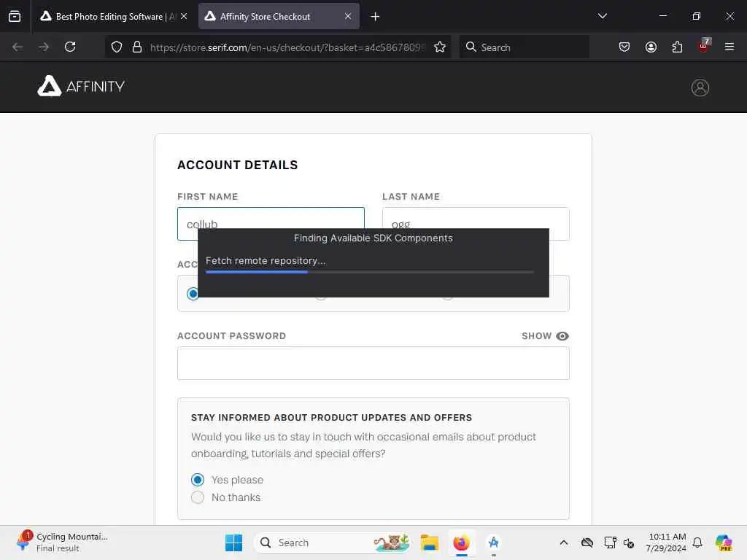The image size is (747, 560).
Task: Open uBlock Origin extension icon
Action: point(704,46)
